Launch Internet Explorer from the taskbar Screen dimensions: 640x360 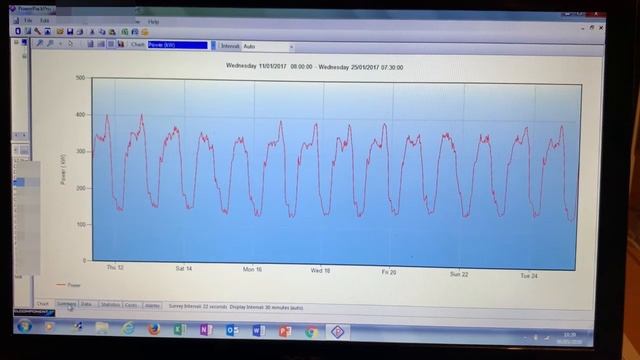click(x=128, y=328)
